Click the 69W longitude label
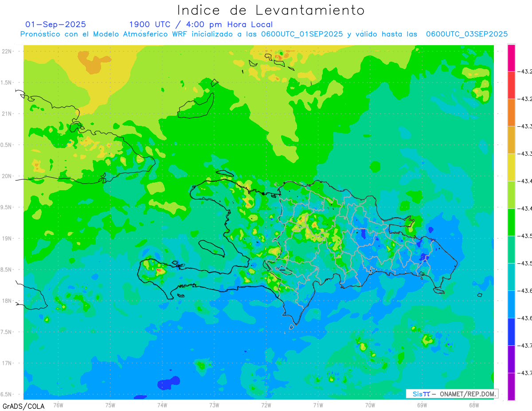 pyautogui.click(x=422, y=405)
